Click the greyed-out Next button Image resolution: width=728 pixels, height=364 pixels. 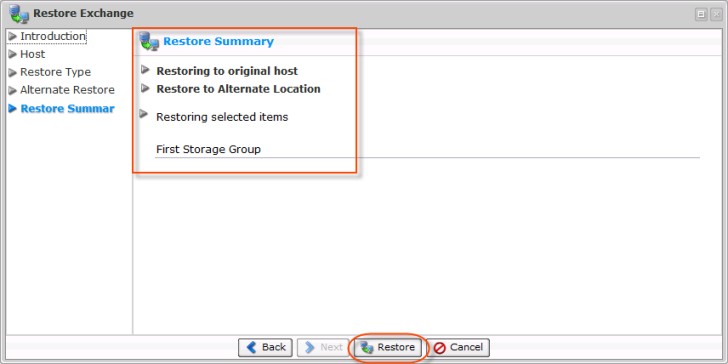[323, 347]
